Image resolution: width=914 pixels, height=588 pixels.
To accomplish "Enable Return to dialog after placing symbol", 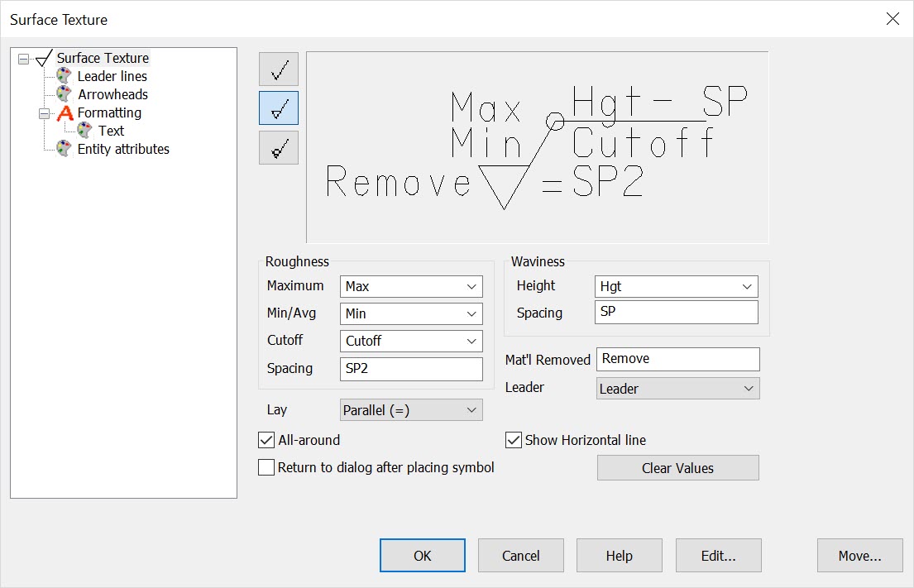I will [266, 467].
